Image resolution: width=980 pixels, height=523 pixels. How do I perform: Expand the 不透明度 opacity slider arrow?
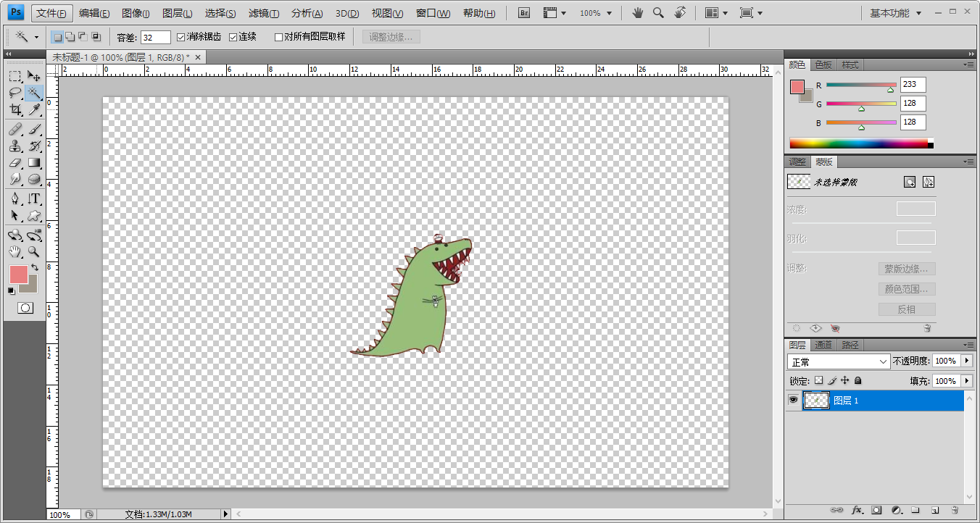pos(967,361)
